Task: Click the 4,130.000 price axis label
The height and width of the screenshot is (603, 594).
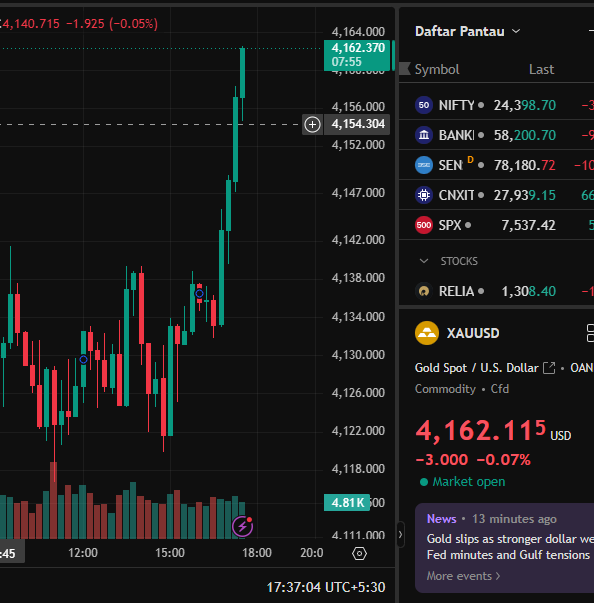Action: pyautogui.click(x=358, y=355)
